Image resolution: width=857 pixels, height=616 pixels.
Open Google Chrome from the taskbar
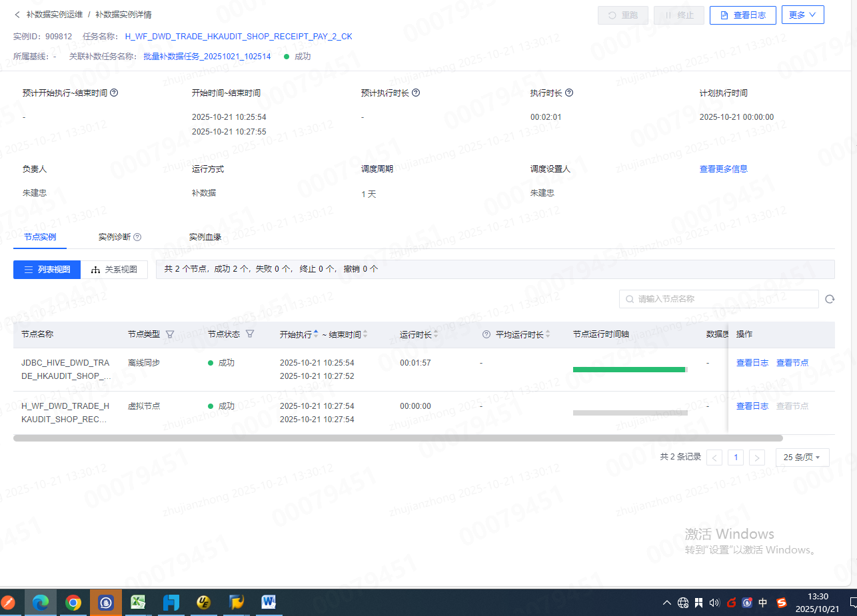[x=73, y=603]
